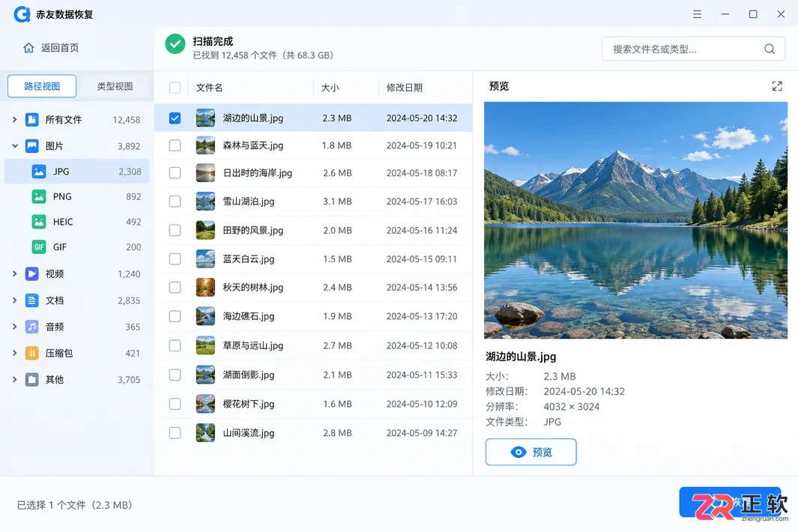Uncheck 湖边的山景.jpg checkbox
This screenshot has height=532, width=798.
click(x=175, y=118)
